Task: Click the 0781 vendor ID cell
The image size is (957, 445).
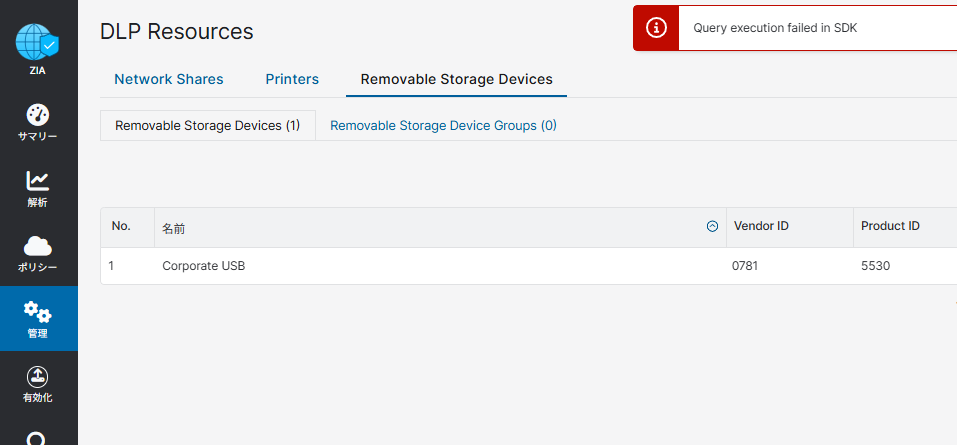Action: coord(745,266)
